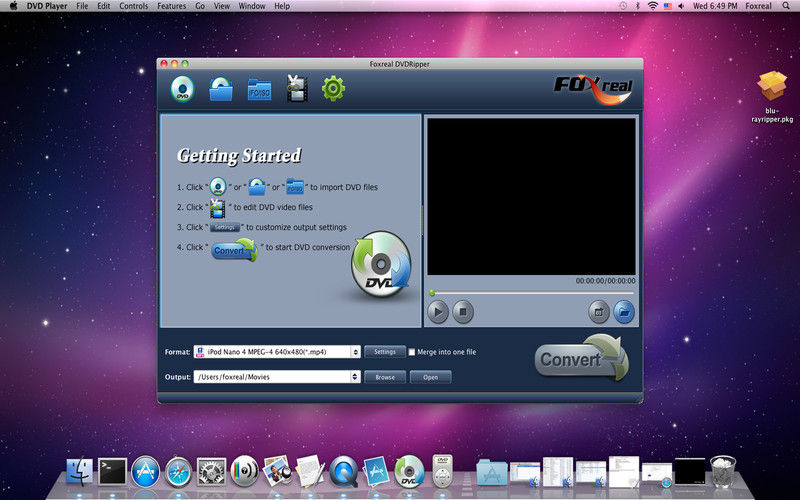Screen dimensions: 800x500
Task: Open the Window menu
Action: point(252,6)
